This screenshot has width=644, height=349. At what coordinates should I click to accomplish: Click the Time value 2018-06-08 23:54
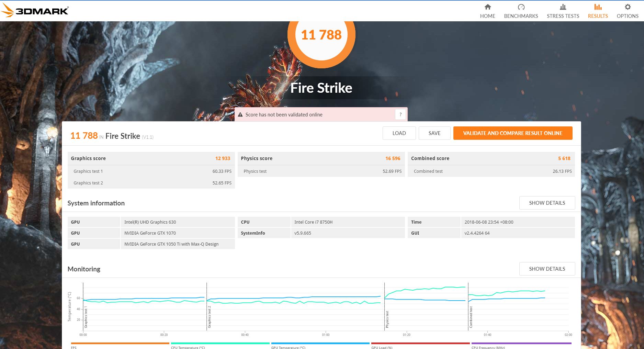click(x=489, y=222)
